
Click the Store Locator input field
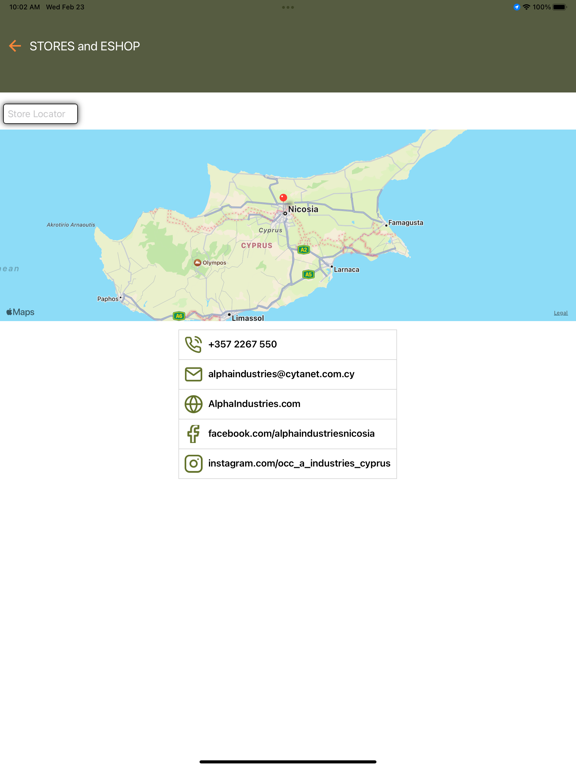[40, 114]
